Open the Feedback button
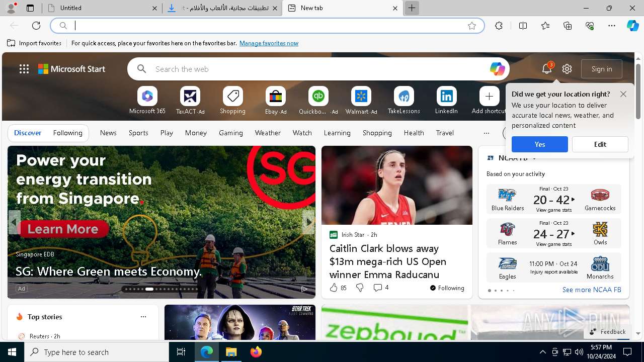This screenshot has width=644, height=362. tap(607, 332)
